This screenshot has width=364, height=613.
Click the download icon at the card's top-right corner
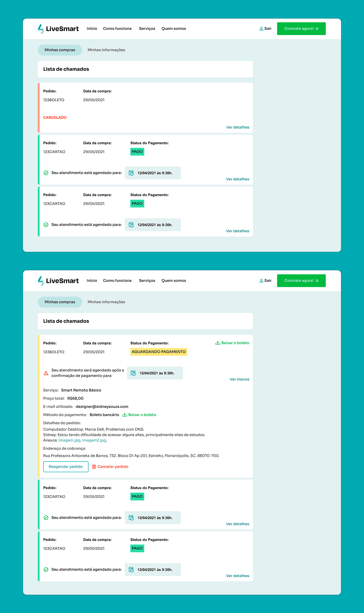point(217,343)
